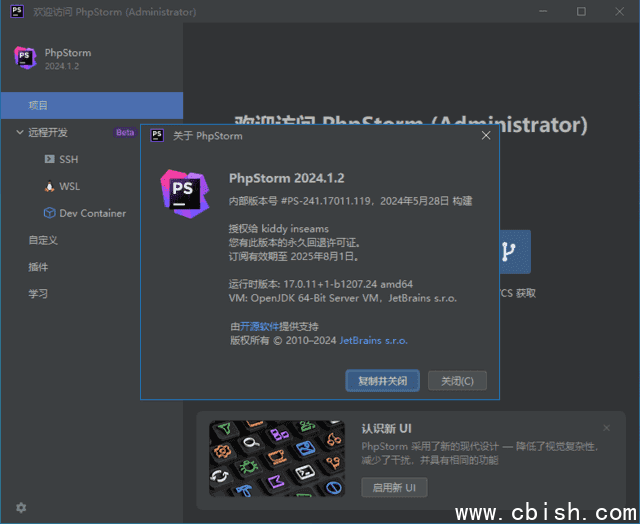The height and width of the screenshot is (524, 640).
Task: Maximize the PhpStorm welcome window
Action: point(581,11)
